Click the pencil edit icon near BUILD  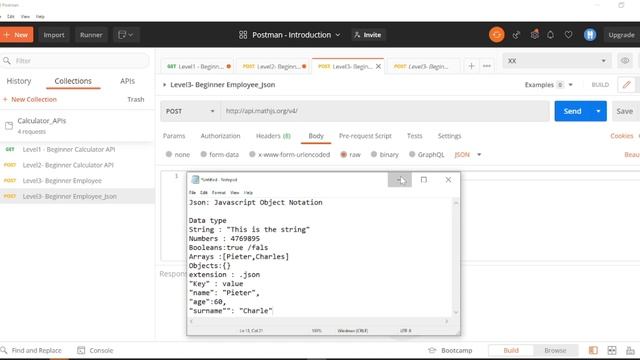click(x=627, y=85)
